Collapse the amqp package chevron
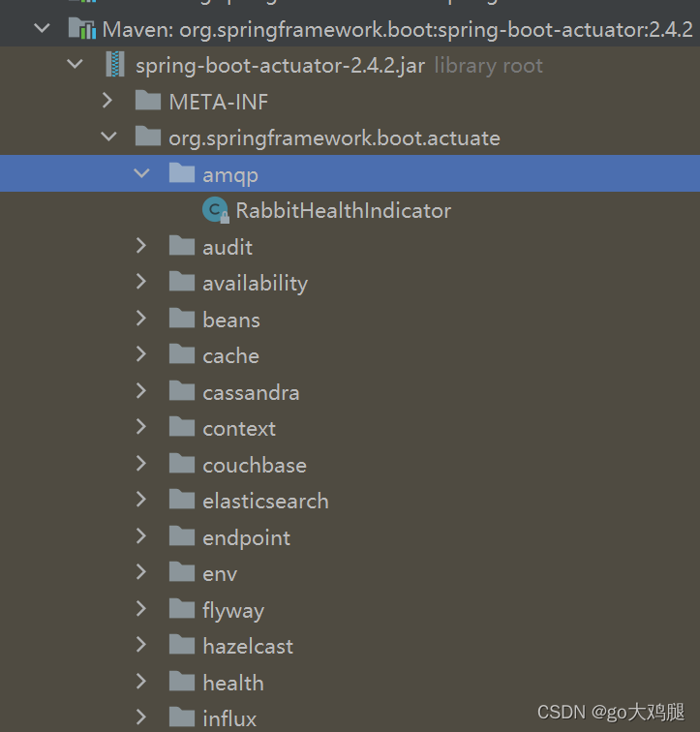 [141, 173]
